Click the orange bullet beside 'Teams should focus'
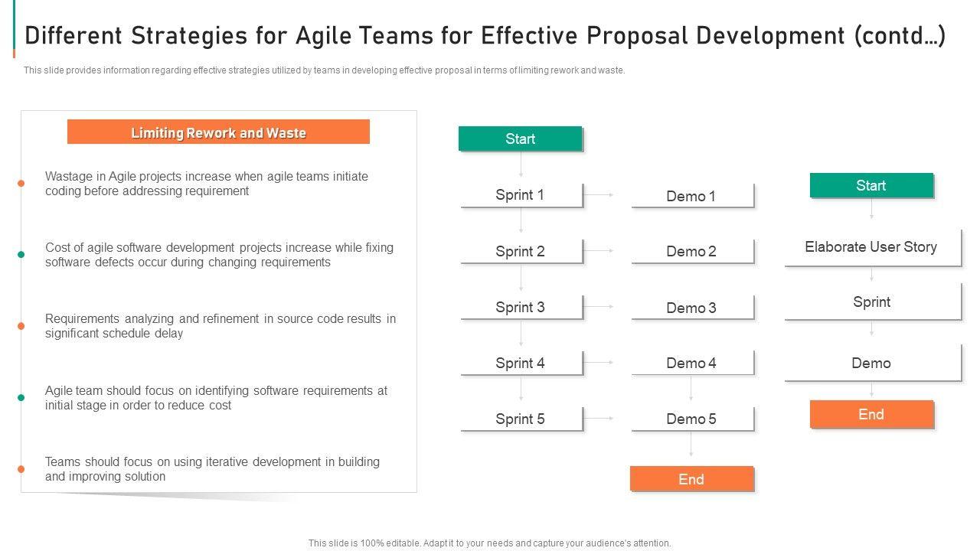Screen dimensions: 980x551 [x=21, y=469]
